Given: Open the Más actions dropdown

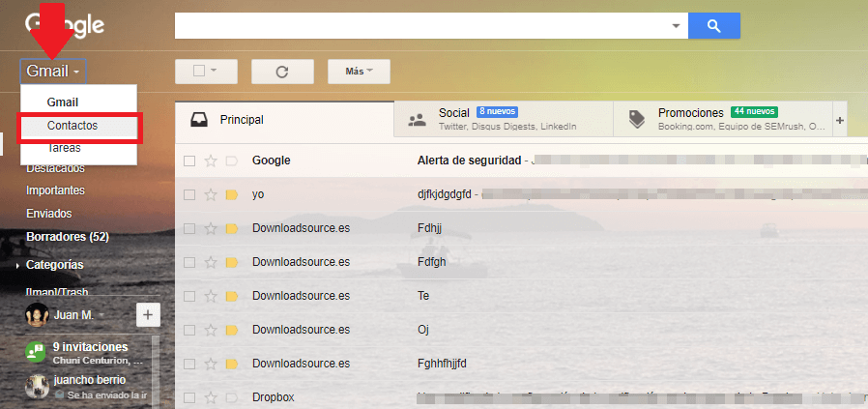Looking at the screenshot, I should [359, 72].
